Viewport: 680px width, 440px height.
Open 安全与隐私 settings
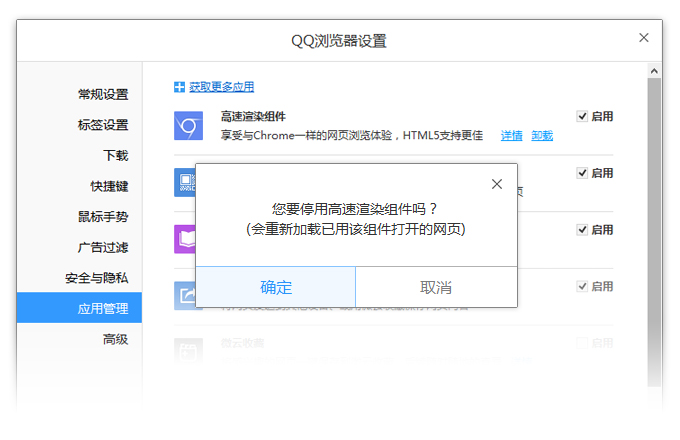coord(96,277)
